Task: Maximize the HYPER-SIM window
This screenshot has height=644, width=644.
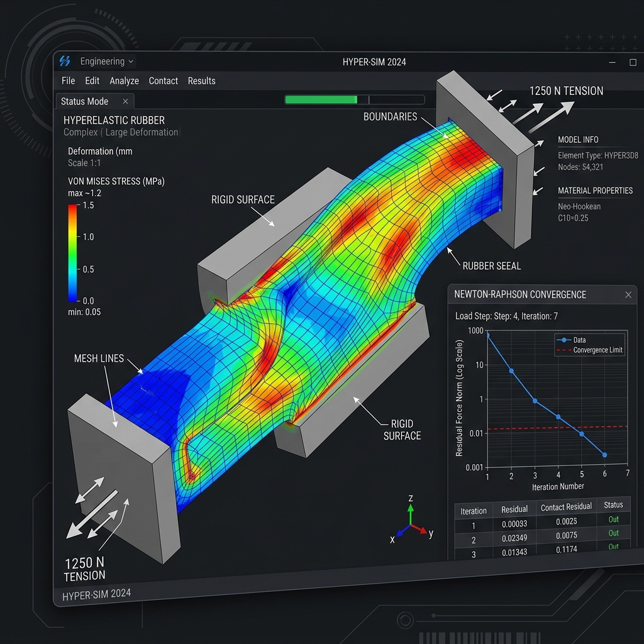Action: (x=633, y=62)
